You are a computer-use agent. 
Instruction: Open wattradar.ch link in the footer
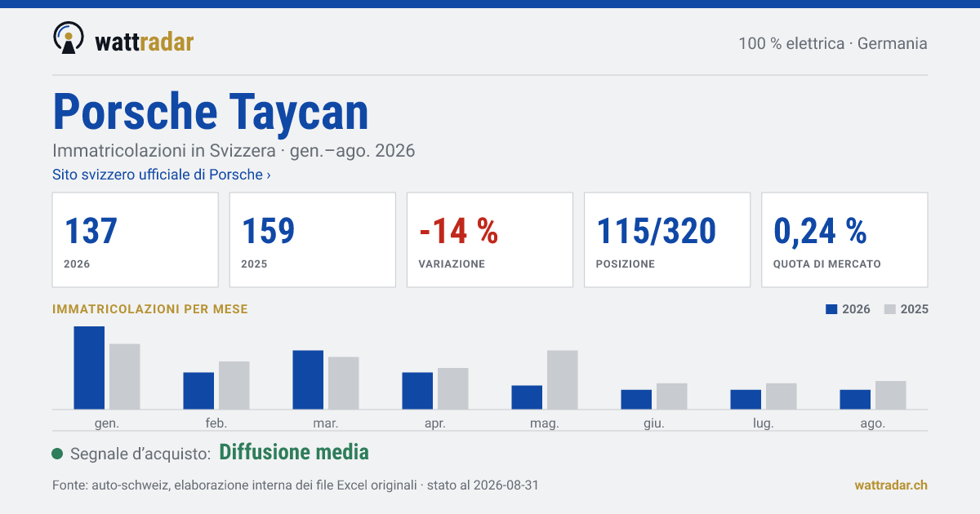pos(891,485)
